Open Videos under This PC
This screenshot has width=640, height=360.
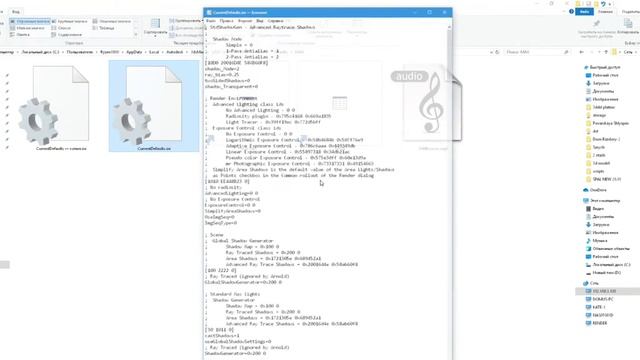[x=595, y=209]
